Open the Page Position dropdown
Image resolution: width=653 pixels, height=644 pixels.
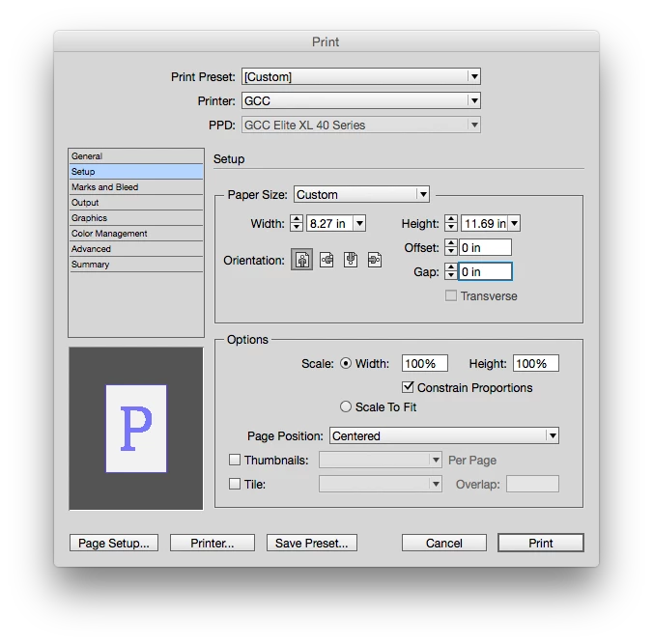[444, 435]
